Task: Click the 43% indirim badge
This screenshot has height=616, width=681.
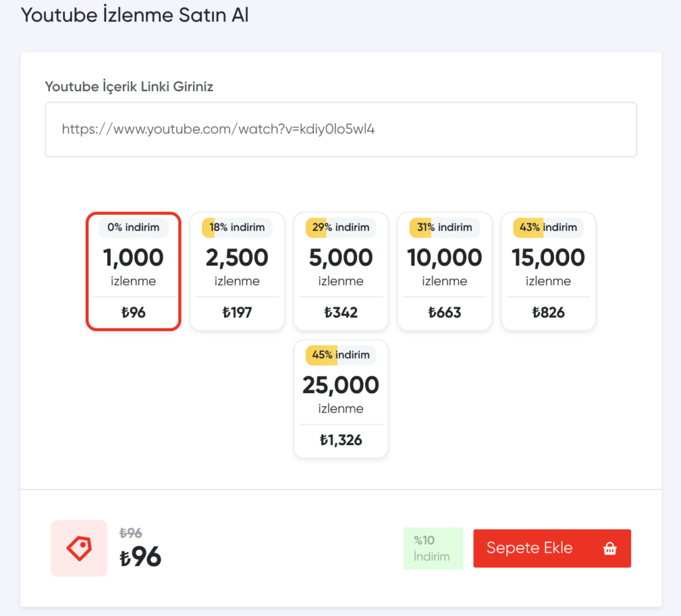Action: tap(548, 228)
